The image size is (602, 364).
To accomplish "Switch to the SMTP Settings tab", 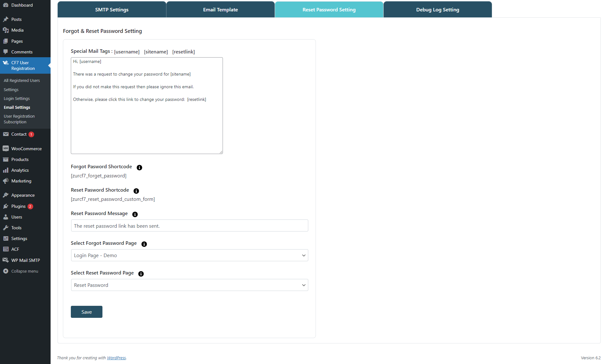I will coord(112,10).
